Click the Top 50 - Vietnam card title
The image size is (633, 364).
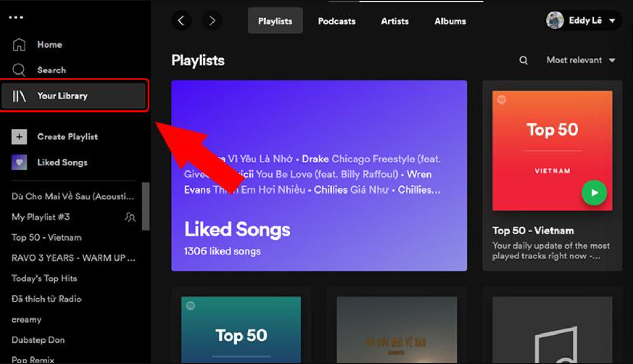pyautogui.click(x=533, y=231)
